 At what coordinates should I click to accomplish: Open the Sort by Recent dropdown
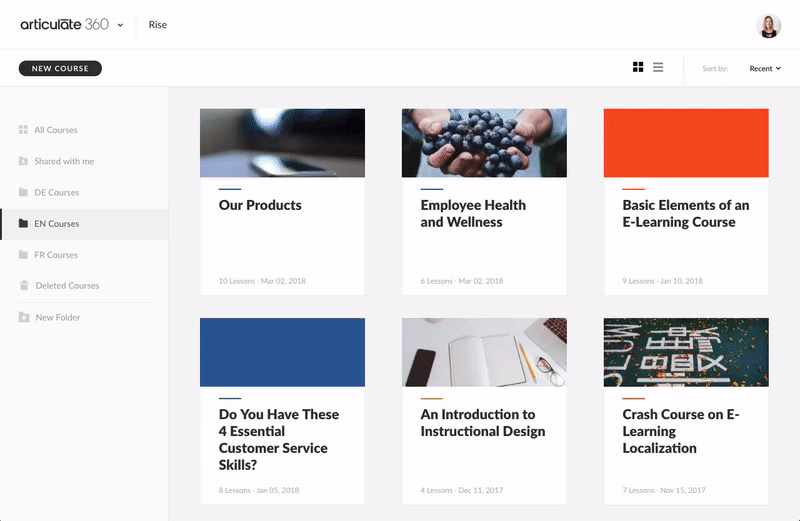pyautogui.click(x=764, y=69)
